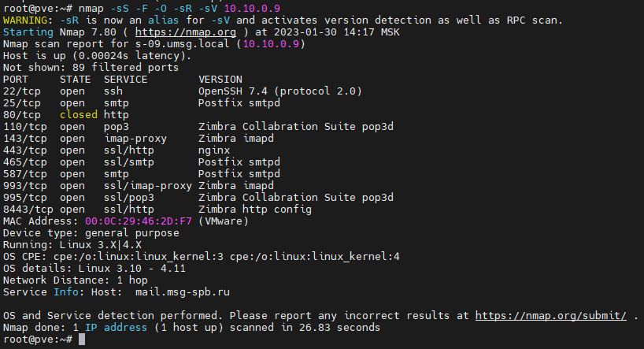Click the SERVICE column header
The height and width of the screenshot is (349, 644).
click(126, 80)
